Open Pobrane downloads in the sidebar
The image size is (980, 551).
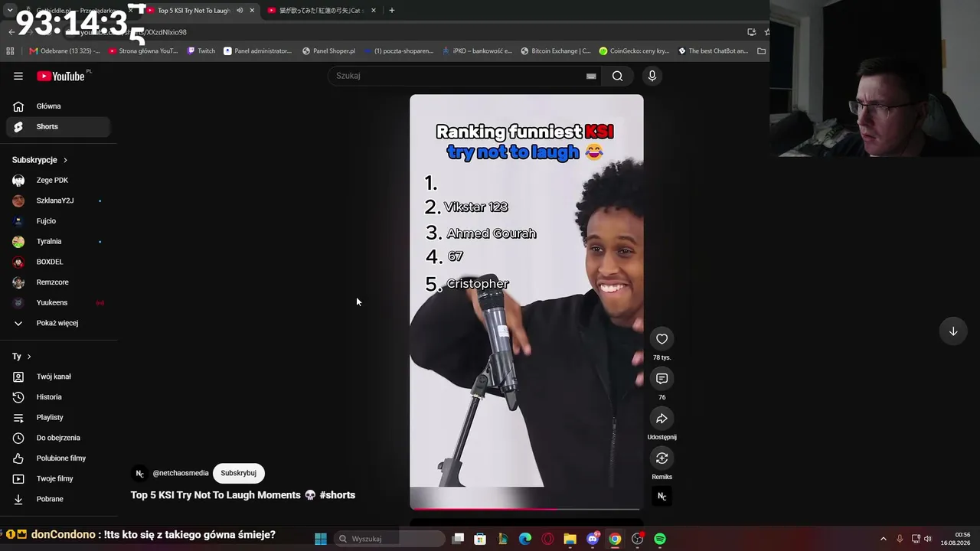[57, 499]
